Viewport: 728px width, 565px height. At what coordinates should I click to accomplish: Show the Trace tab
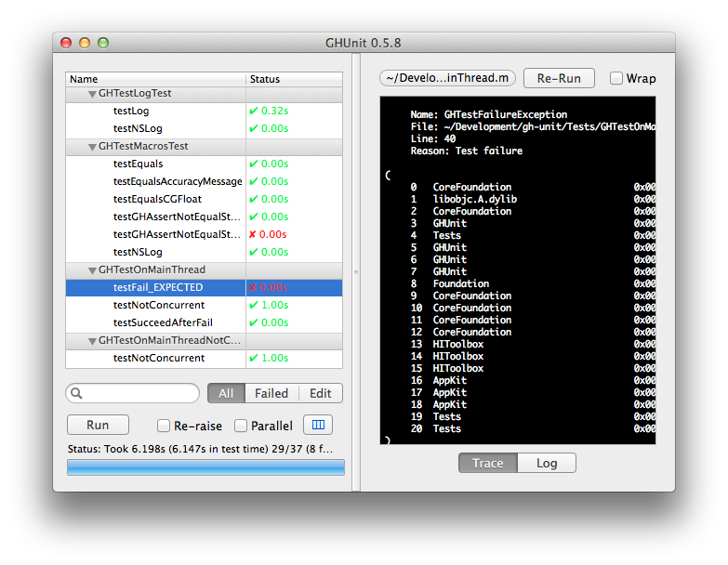pos(488,463)
